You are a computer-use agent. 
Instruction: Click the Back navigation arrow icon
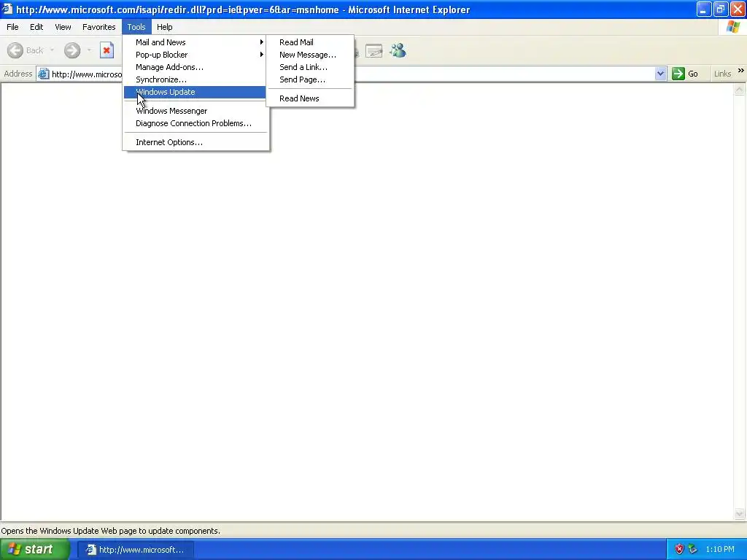pyautogui.click(x=15, y=50)
